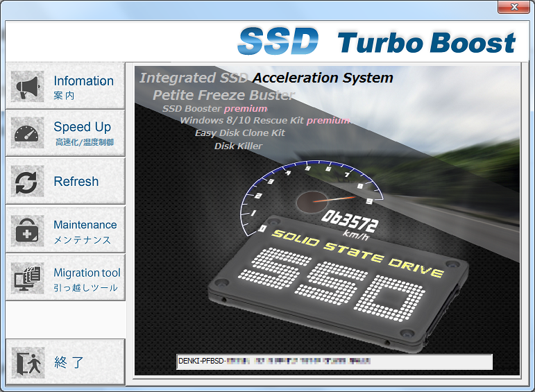
Task: Click the exit door icon beside 終了
Action: tap(28, 362)
